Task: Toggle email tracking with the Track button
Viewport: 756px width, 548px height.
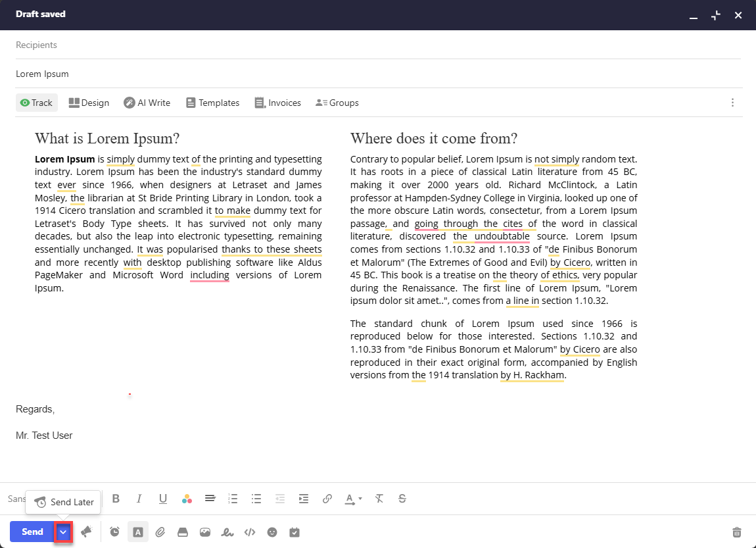Action: click(x=37, y=103)
